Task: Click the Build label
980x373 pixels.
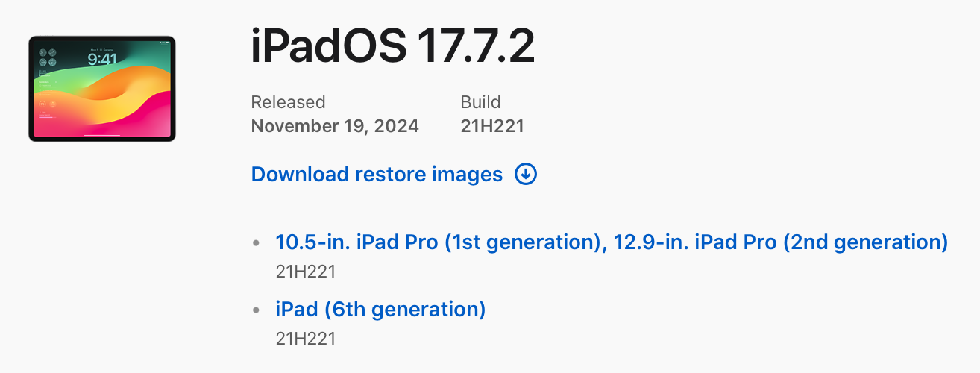Action: click(x=480, y=102)
